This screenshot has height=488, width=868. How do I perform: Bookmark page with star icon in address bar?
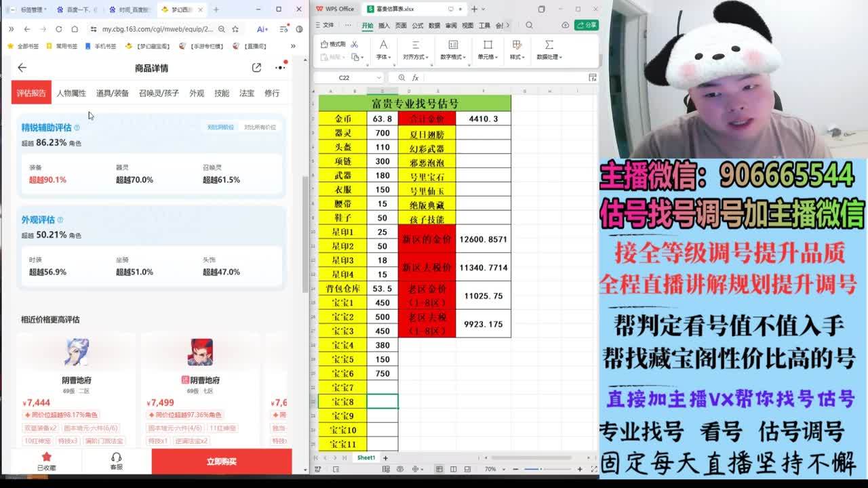point(235,29)
